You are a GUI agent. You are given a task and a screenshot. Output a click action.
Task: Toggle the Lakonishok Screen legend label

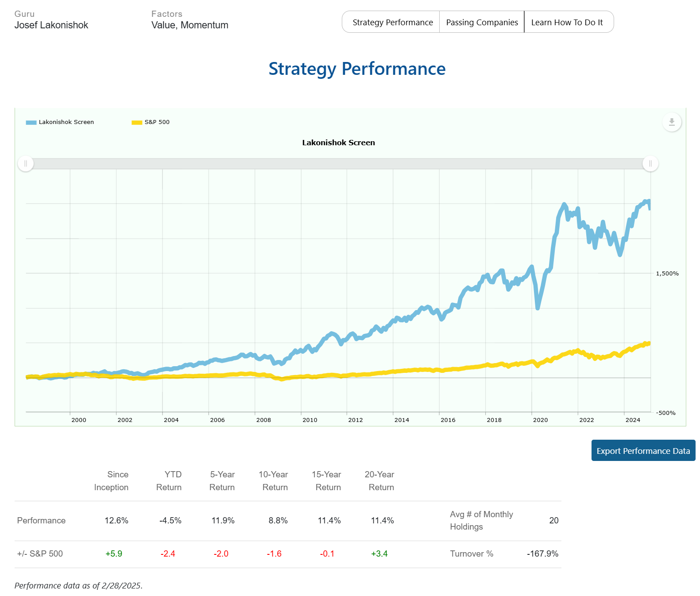pos(66,122)
